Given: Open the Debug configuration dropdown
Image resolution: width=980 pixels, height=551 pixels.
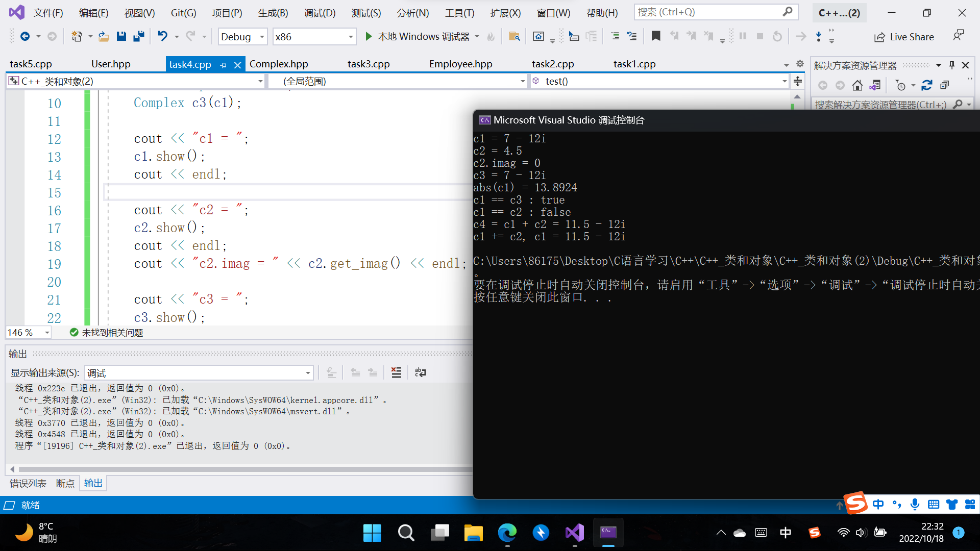Looking at the screenshot, I should tap(262, 37).
